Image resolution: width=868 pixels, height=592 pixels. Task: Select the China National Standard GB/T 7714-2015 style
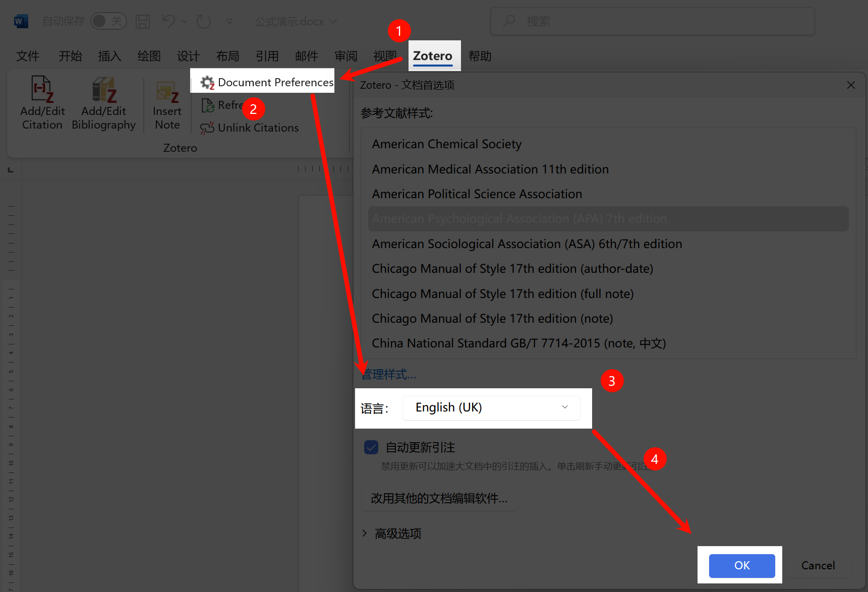coord(518,343)
